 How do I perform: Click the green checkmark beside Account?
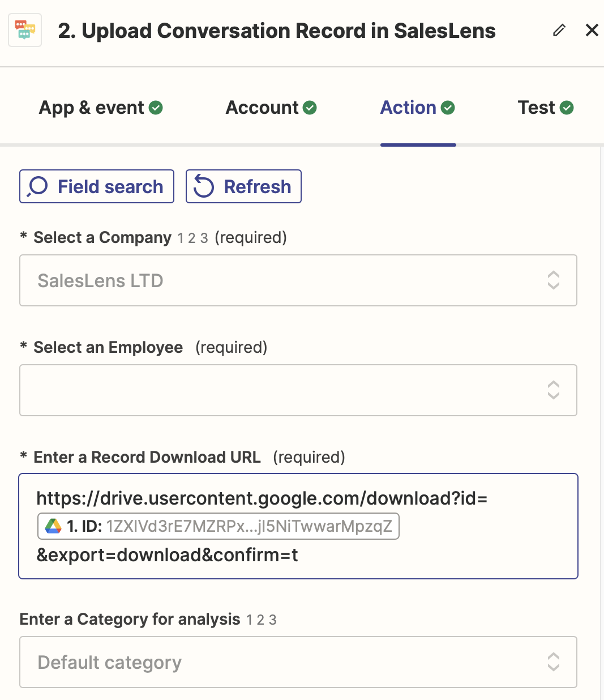click(310, 108)
